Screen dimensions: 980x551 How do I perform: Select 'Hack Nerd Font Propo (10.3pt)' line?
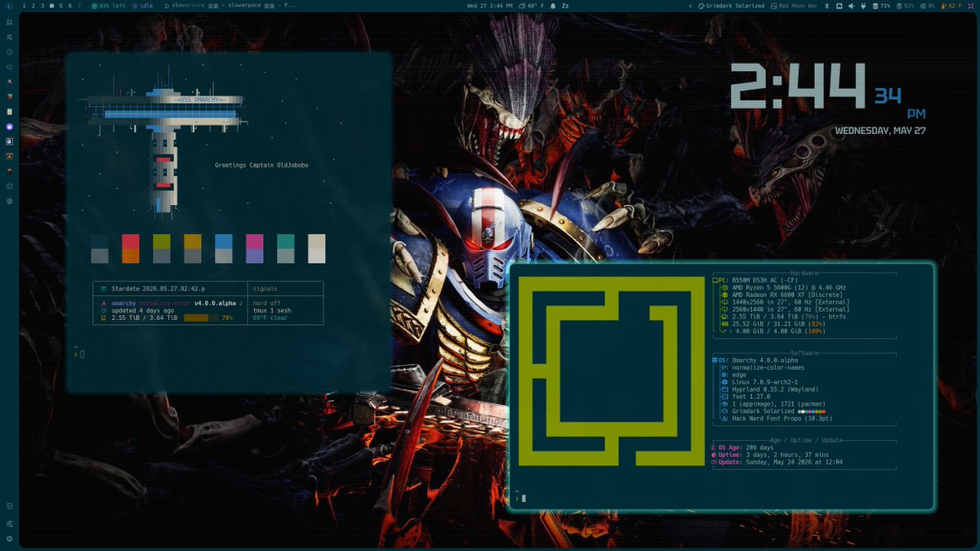tap(776, 419)
